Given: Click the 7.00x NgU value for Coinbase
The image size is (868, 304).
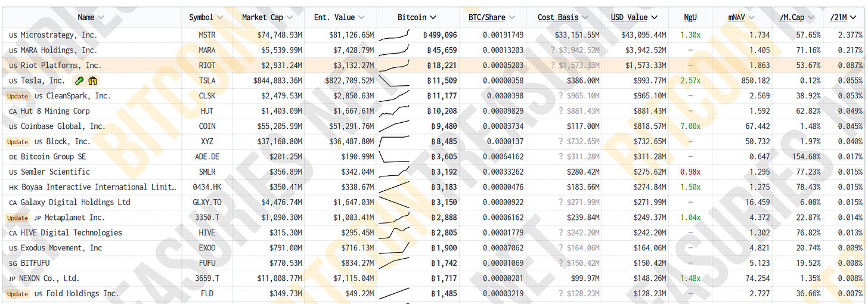Looking at the screenshot, I should [x=690, y=126].
